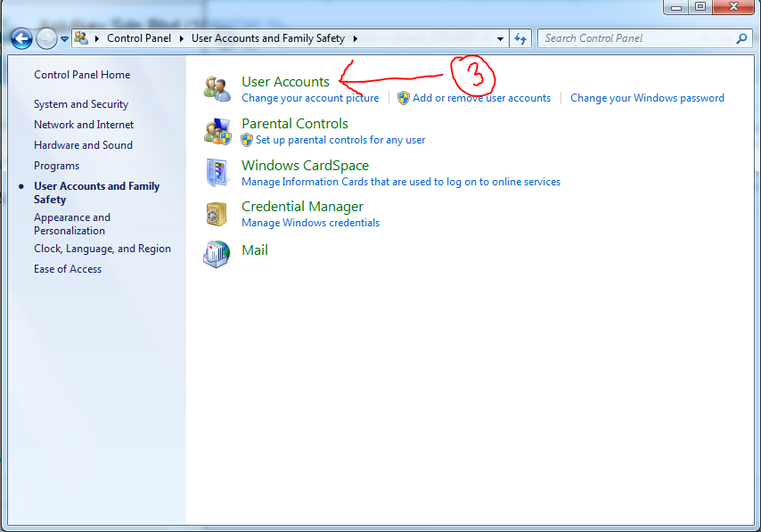Go to Control Panel Home
761x532 pixels.
click(x=82, y=75)
